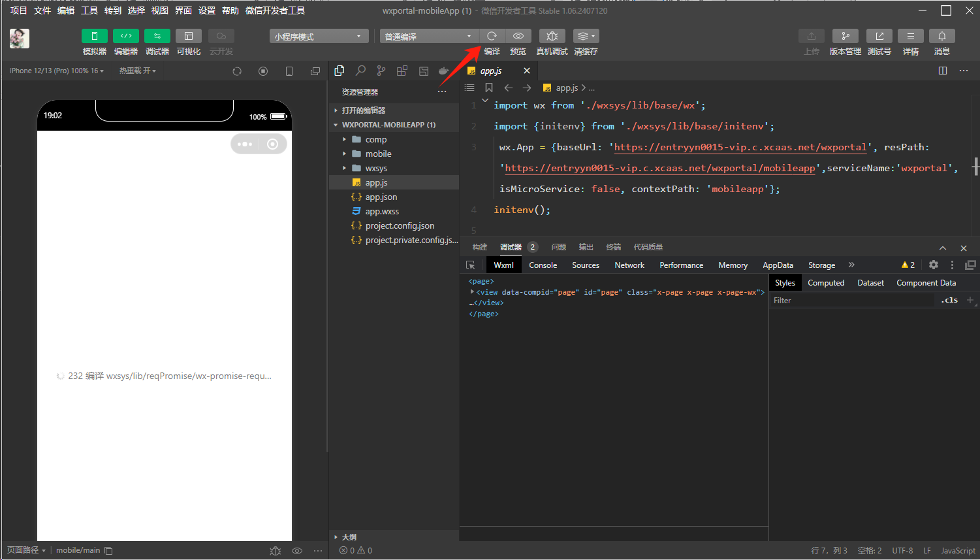
Task: Open the 项目 (Project) menu
Action: pos(19,10)
